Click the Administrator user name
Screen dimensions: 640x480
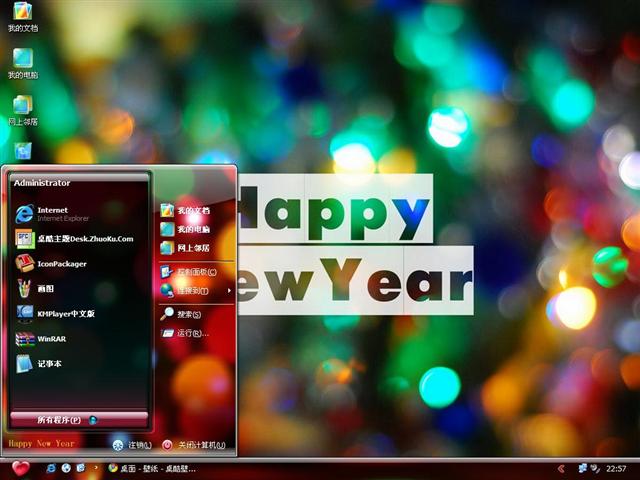pyautogui.click(x=42, y=183)
